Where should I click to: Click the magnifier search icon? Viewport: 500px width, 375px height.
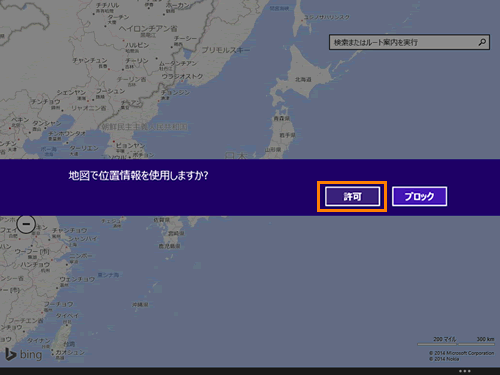click(482, 42)
